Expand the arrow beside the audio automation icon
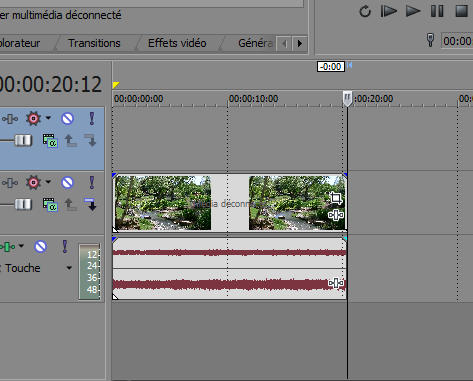 [21, 246]
